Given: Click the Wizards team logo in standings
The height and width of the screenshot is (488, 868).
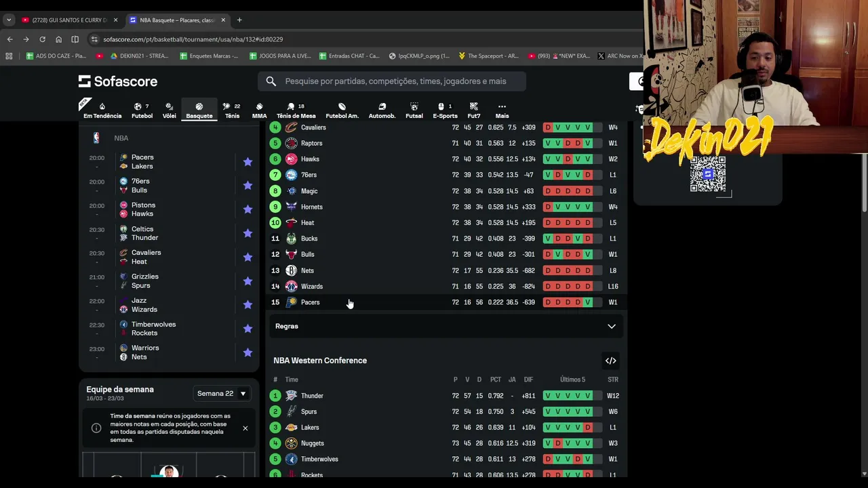Looking at the screenshot, I should 292,286.
